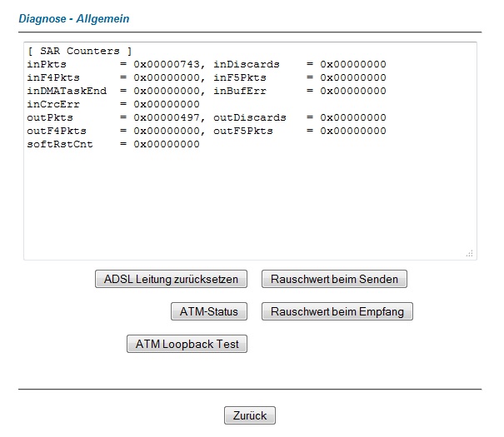Run the ATM Loopback Test
The width and height of the screenshot is (504, 437).
point(187,344)
